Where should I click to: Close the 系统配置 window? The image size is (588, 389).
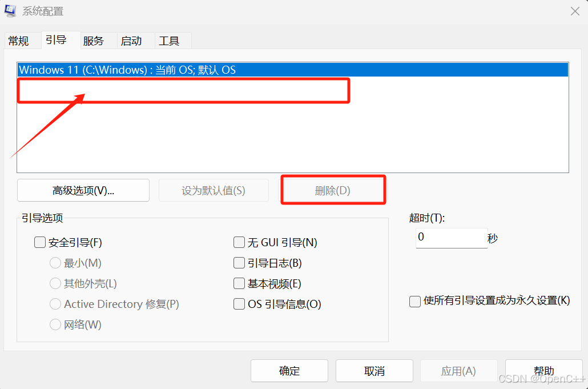pyautogui.click(x=575, y=11)
